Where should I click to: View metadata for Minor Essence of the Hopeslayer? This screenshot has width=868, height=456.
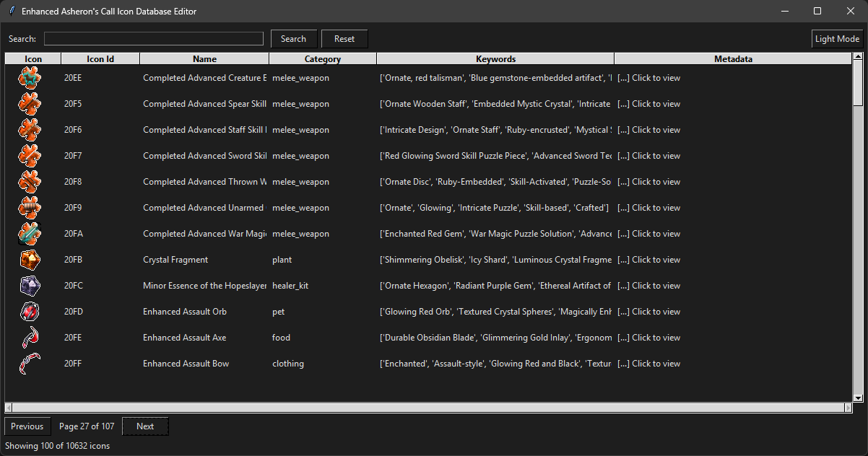pyautogui.click(x=649, y=286)
